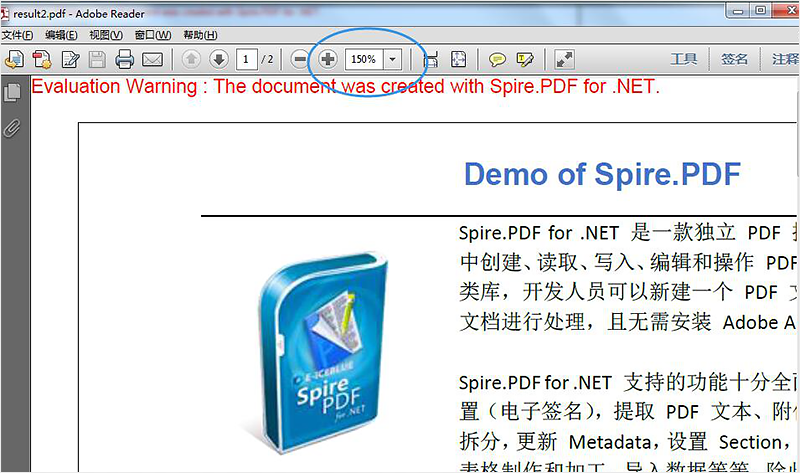Screen dimensions: 800x473
Task: Open the 编辑(E) menu
Action: 61,35
